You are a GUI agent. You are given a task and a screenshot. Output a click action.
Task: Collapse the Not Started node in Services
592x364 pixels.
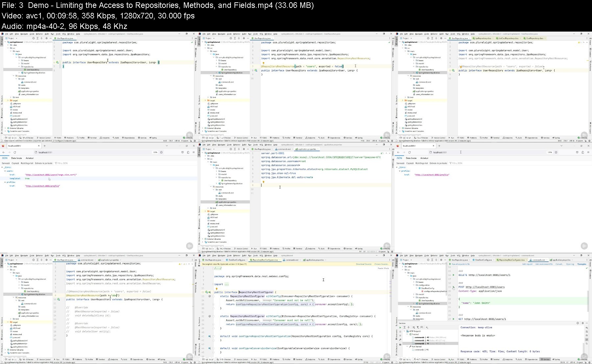pos(407,347)
